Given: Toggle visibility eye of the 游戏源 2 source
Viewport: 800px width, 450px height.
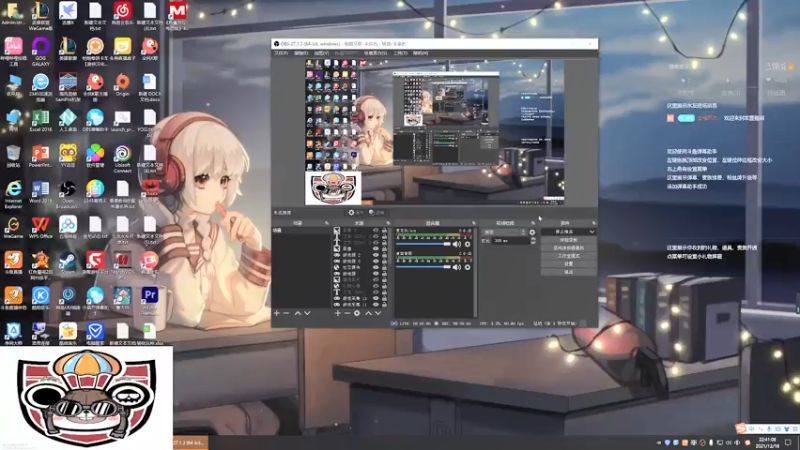Looking at the screenshot, I should click(376, 255).
